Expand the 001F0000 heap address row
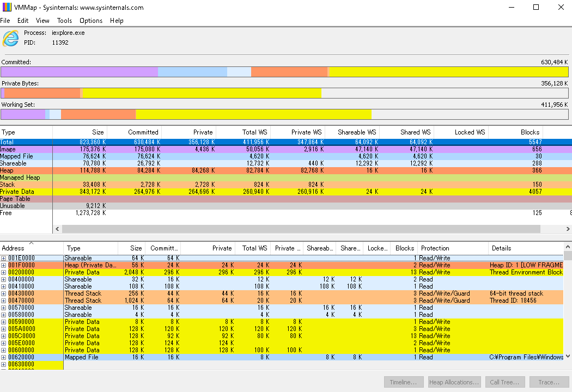The image size is (572, 392). click(x=4, y=265)
